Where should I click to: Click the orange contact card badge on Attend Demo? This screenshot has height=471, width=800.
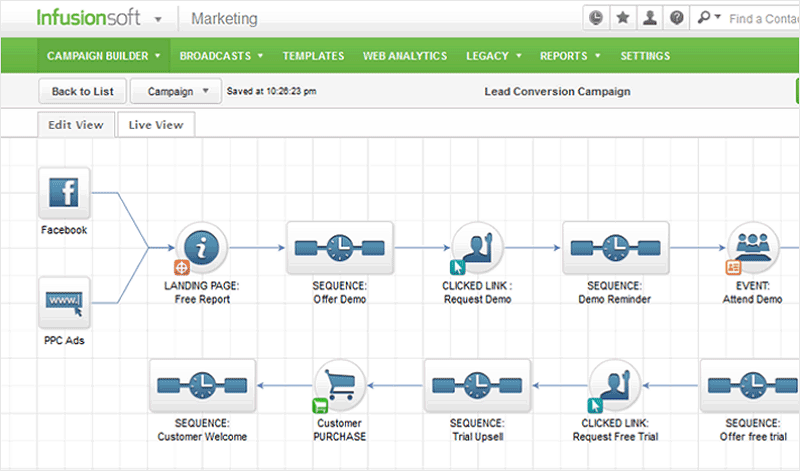point(733,267)
